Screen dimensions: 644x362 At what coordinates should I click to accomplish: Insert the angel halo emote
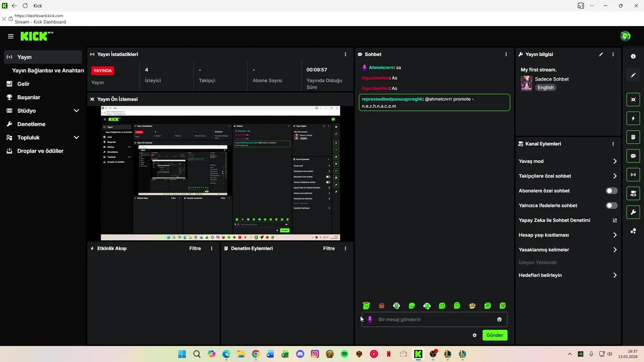click(x=366, y=306)
